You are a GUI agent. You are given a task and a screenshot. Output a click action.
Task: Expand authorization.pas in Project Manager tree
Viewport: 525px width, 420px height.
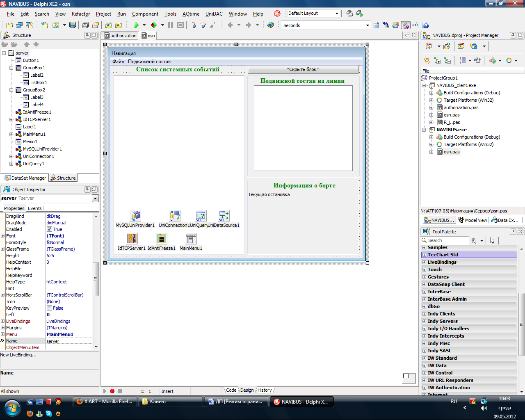(x=431, y=107)
